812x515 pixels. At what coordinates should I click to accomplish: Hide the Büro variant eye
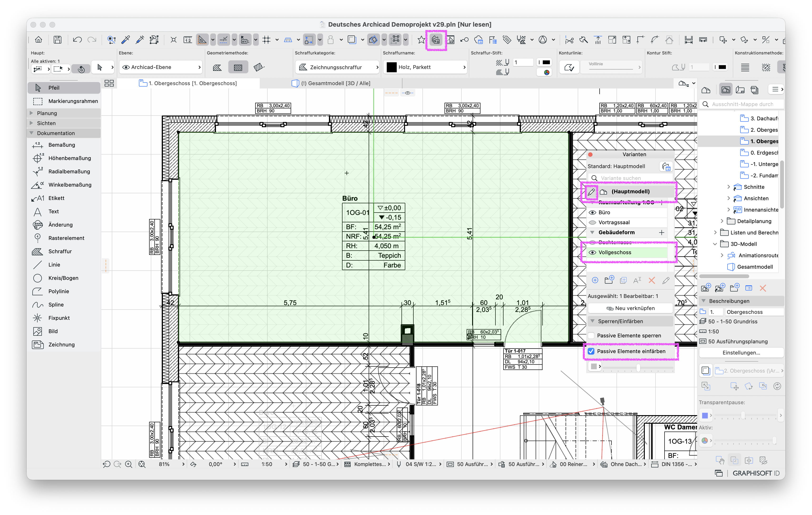click(592, 213)
